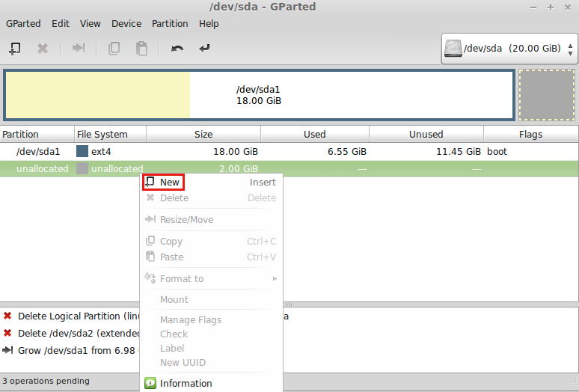Open the Device menu
Viewport: 579px width, 392px height.
(126, 23)
